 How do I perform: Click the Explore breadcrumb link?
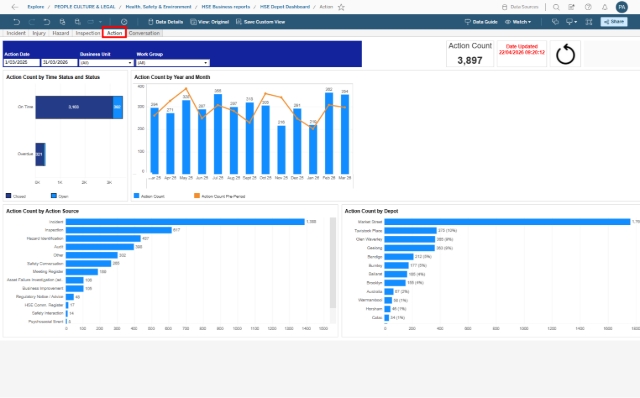[36, 7]
